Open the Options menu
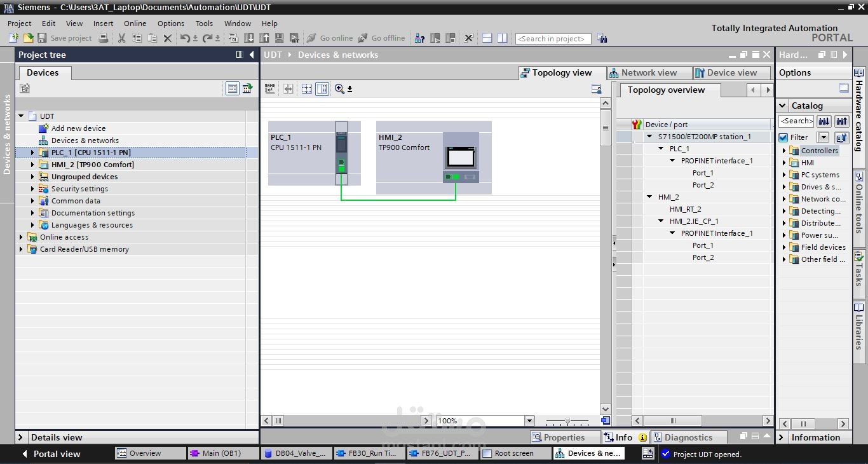868x464 pixels. tap(171, 24)
